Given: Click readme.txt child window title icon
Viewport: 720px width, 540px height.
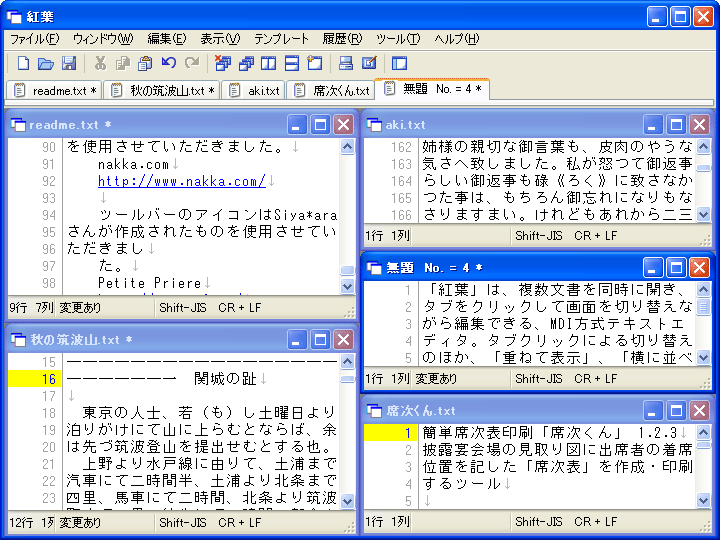Looking at the screenshot, I should tap(18, 124).
